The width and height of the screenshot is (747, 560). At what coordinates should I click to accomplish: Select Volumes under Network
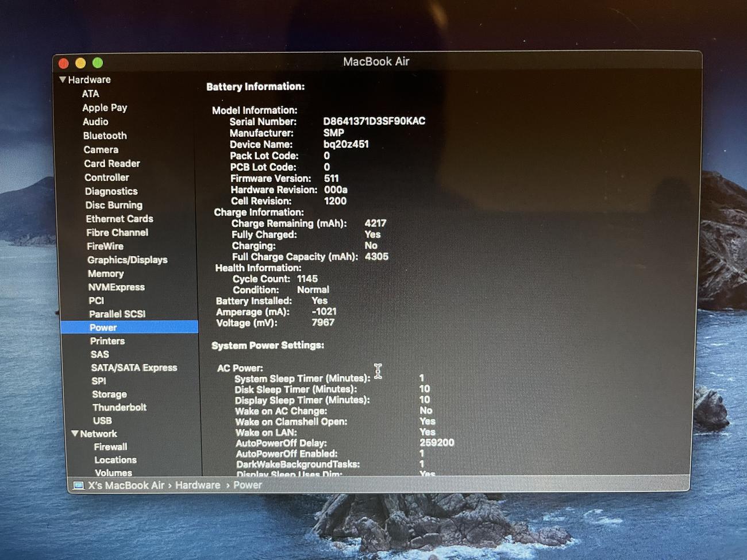[113, 473]
